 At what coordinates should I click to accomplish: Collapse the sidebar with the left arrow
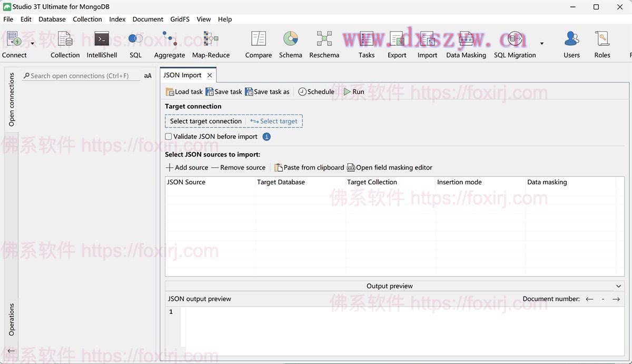[11, 351]
